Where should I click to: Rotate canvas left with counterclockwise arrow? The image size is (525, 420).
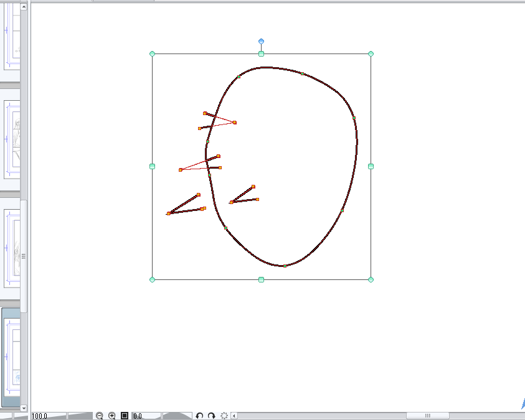point(199,416)
